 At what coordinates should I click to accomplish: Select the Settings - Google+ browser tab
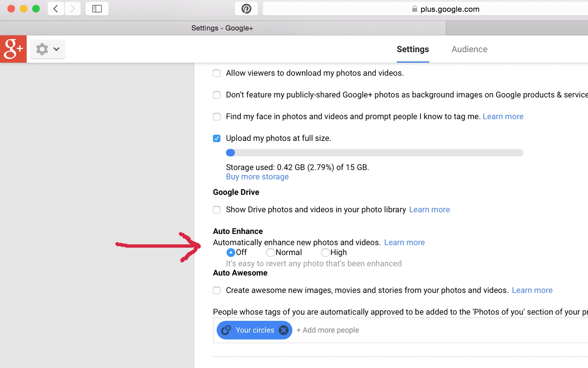pyautogui.click(x=223, y=28)
